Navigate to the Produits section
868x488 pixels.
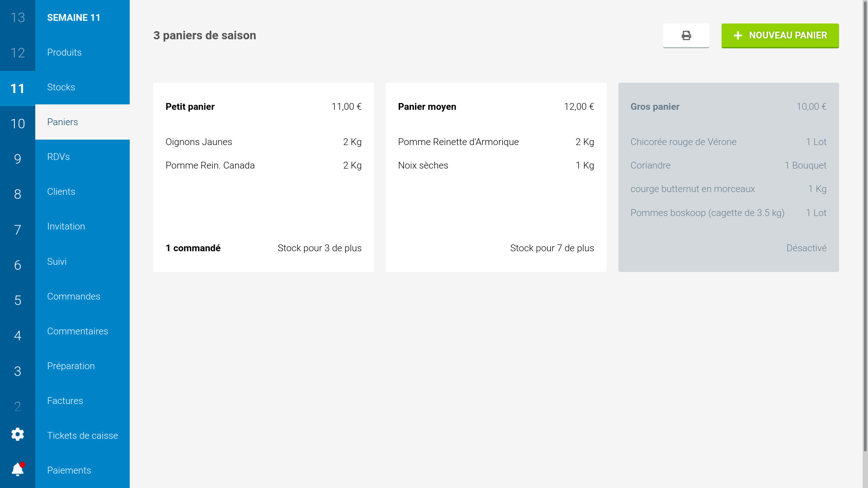(x=64, y=52)
